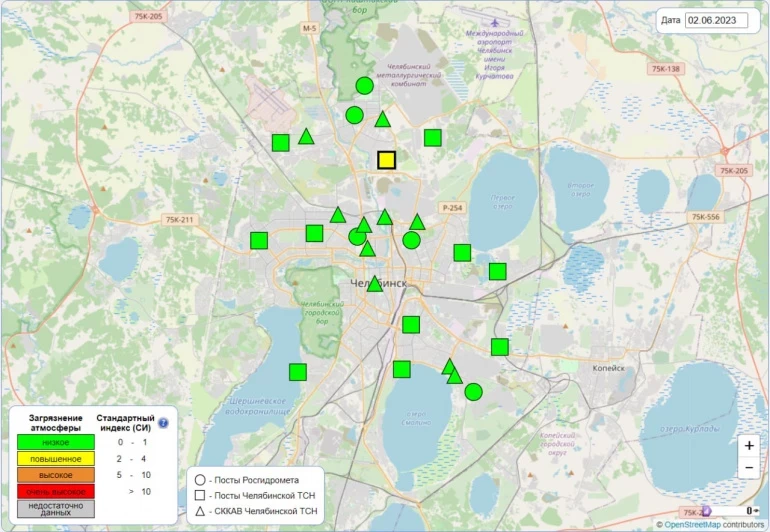This screenshot has width=770, height=532.
Task: Click the red очень высокое legend swatch
Action: (55, 491)
